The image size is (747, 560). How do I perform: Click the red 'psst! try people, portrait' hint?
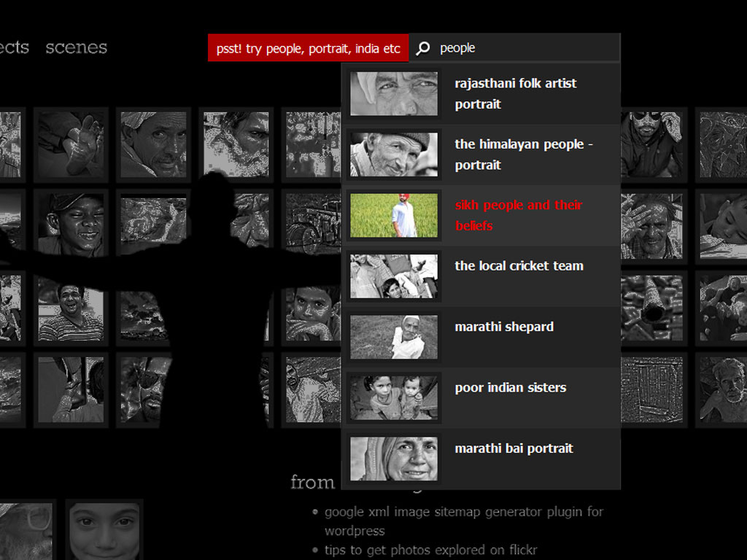309,48
